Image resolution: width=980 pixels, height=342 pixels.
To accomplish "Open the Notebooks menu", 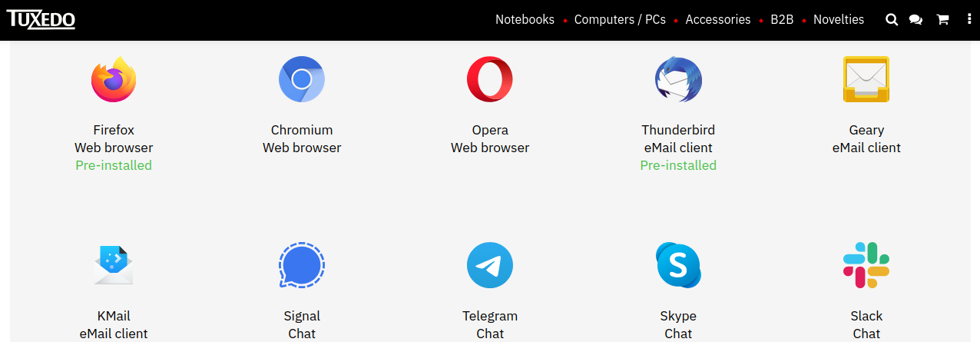I will point(525,20).
